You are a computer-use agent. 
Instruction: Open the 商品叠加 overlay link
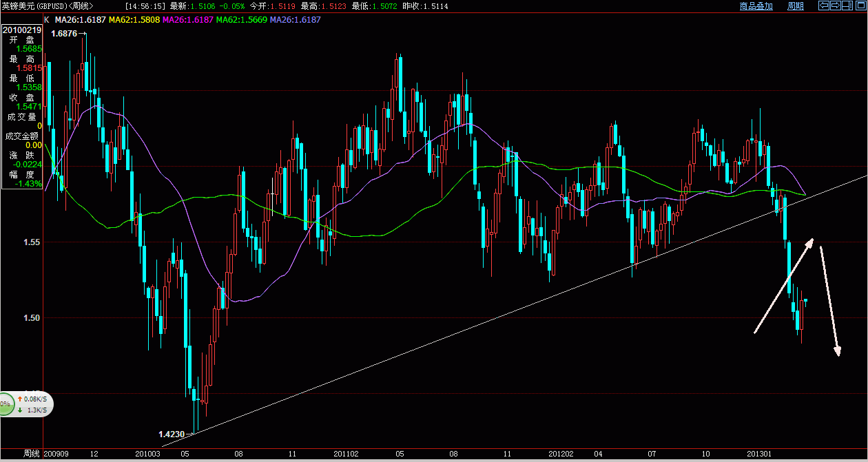(756, 6)
